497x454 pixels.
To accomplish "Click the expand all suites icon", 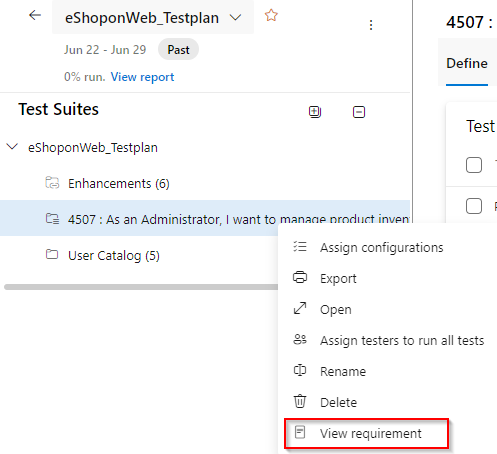I will [x=315, y=112].
